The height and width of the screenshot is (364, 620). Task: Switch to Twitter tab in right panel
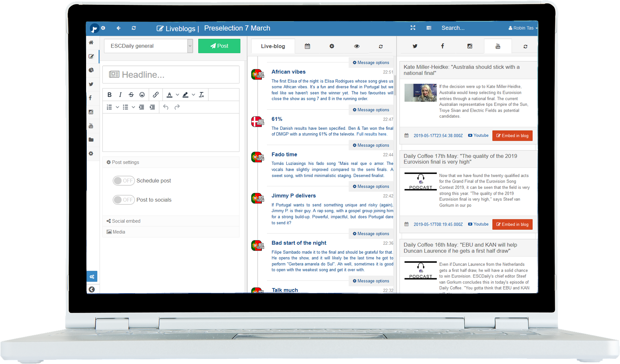point(415,46)
